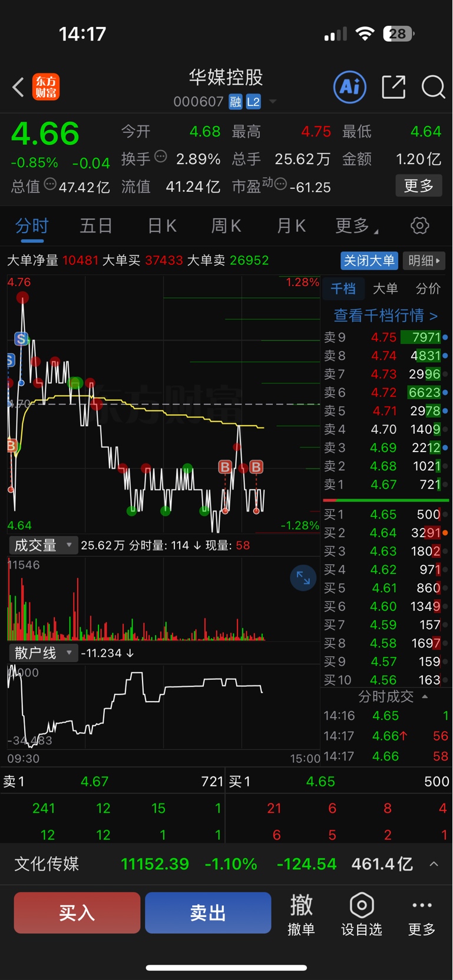Tap current price 4.66 headline
Image resolution: width=453 pixels, height=980 pixels.
click(45, 134)
